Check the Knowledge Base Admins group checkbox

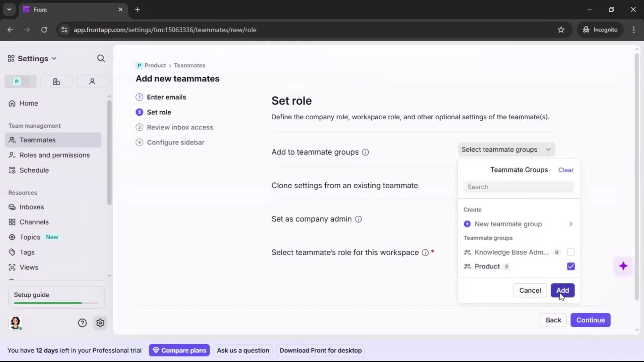(x=571, y=252)
